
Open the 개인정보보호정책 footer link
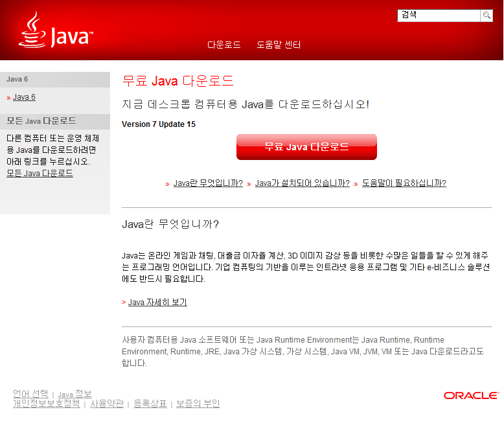(46, 404)
